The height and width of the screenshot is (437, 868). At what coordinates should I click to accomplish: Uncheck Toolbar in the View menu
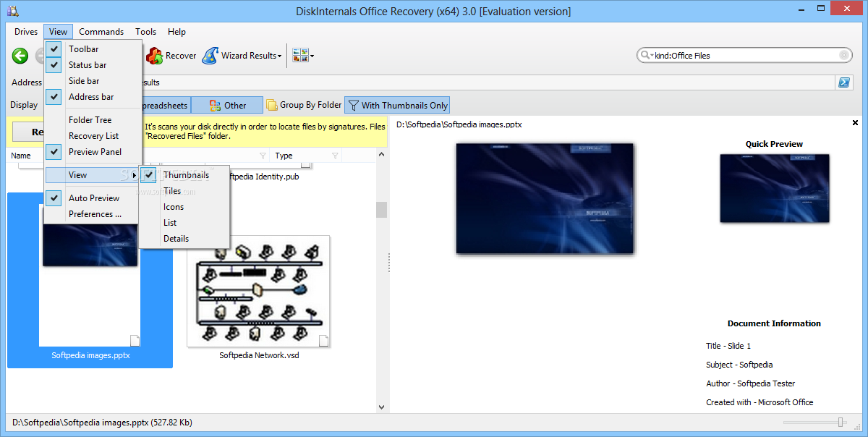pyautogui.click(x=93, y=49)
